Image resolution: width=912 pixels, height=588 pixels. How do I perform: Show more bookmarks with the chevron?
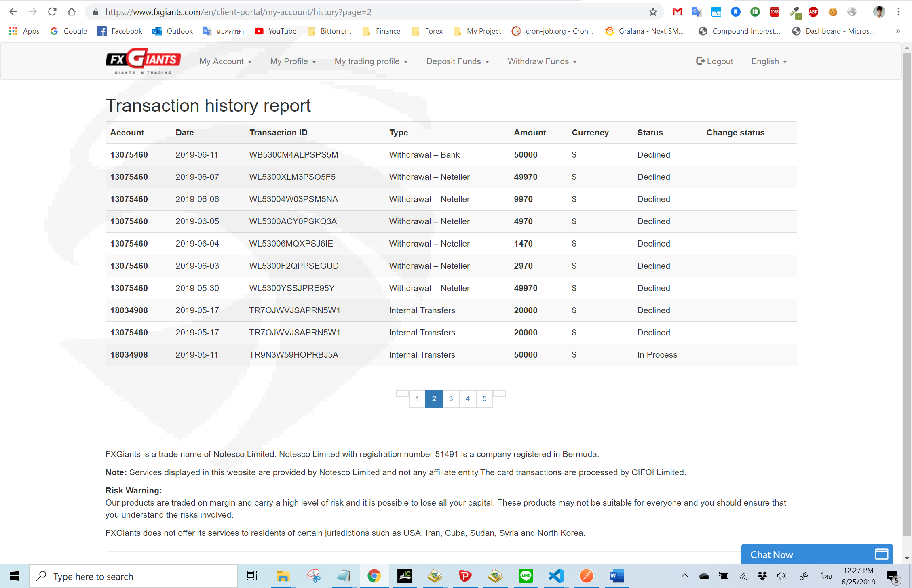click(x=898, y=31)
